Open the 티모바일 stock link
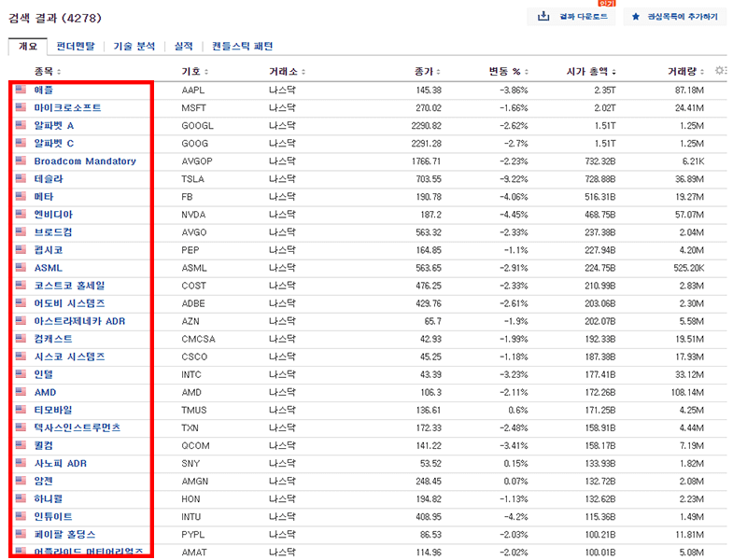This screenshot has height=560, width=747. click(x=53, y=410)
